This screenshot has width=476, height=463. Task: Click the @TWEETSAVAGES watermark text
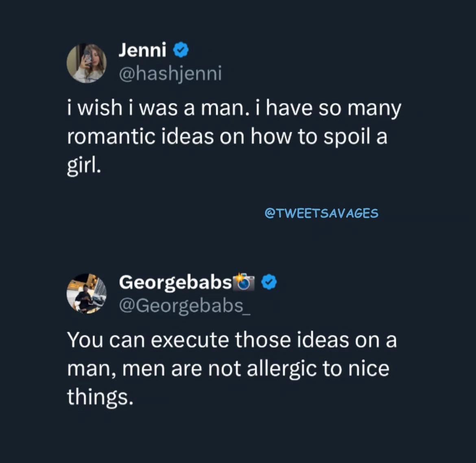pyautogui.click(x=321, y=213)
